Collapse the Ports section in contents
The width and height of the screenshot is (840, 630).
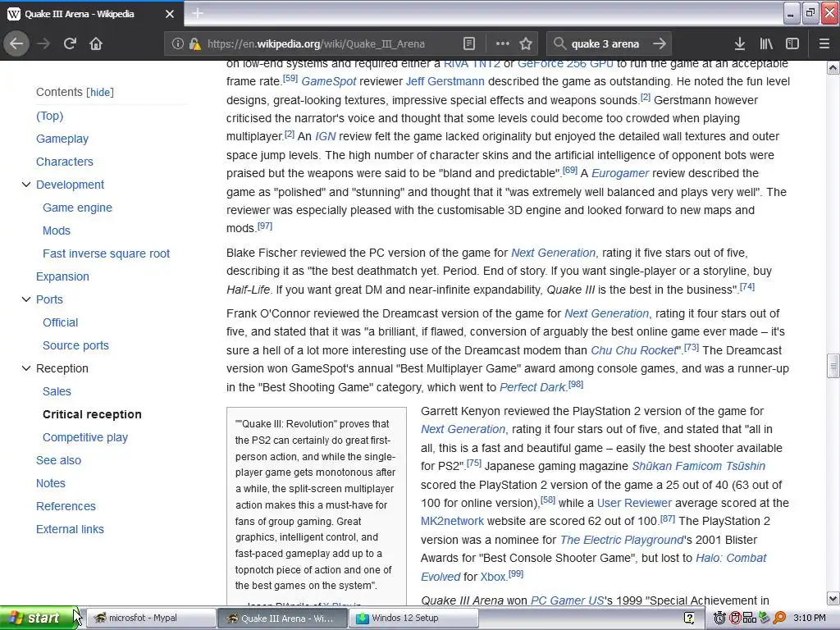(25, 299)
